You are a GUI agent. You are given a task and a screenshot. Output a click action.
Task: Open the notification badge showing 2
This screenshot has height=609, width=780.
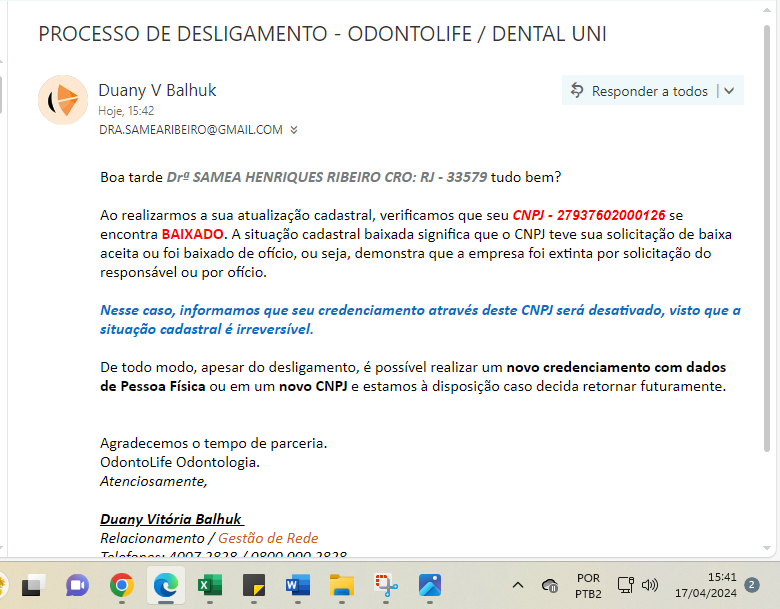point(752,585)
